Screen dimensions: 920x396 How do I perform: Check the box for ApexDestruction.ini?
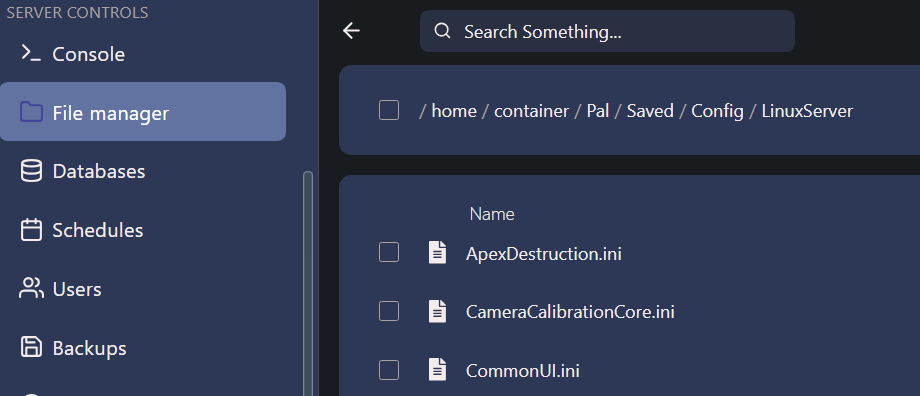[388, 252]
